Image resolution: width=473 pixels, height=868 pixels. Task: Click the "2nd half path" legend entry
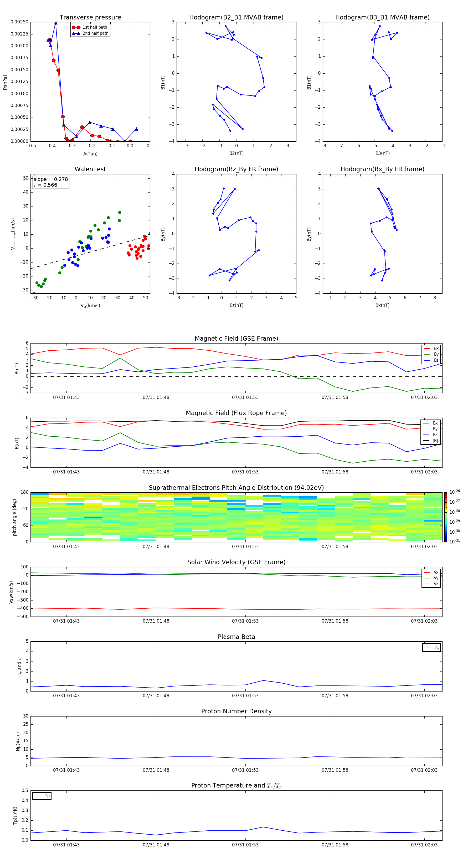coord(91,33)
